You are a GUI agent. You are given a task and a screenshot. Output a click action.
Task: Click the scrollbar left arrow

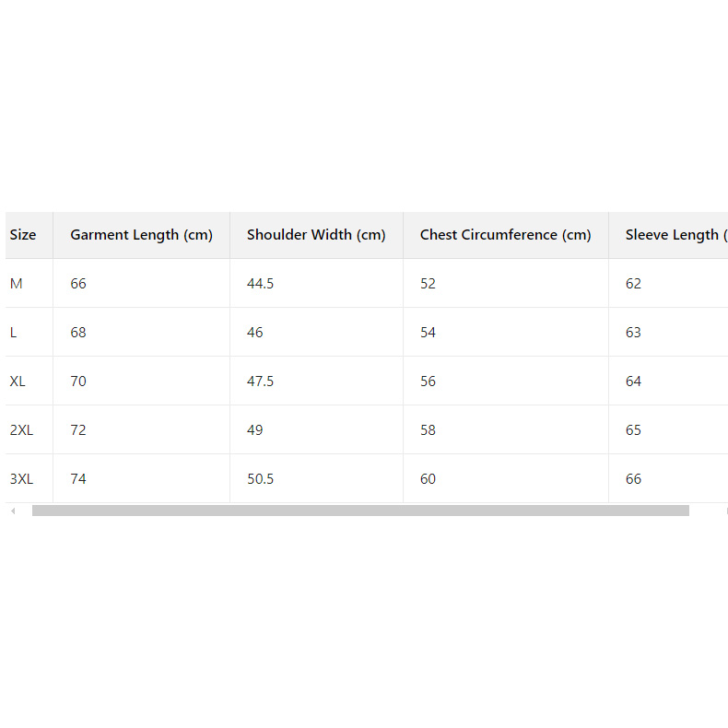click(x=13, y=511)
